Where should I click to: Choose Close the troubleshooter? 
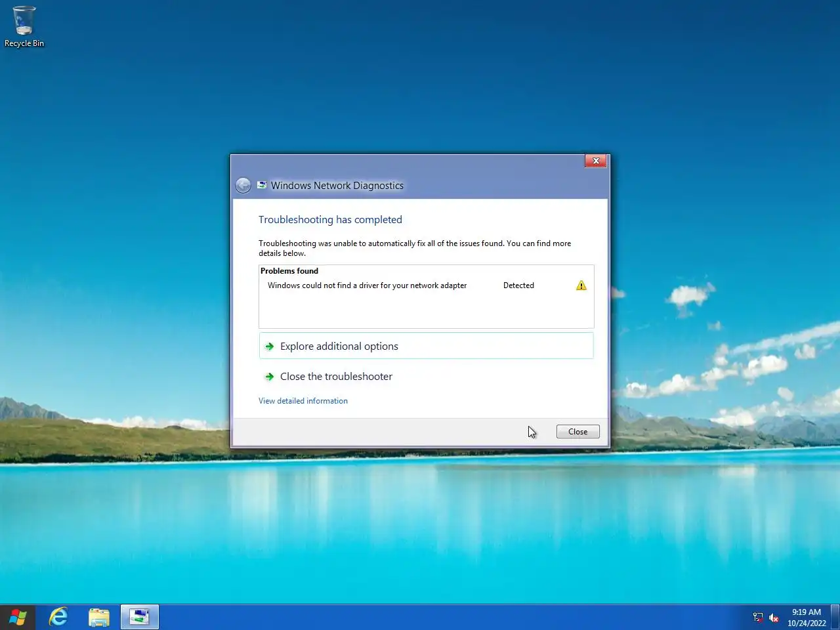click(x=427, y=376)
